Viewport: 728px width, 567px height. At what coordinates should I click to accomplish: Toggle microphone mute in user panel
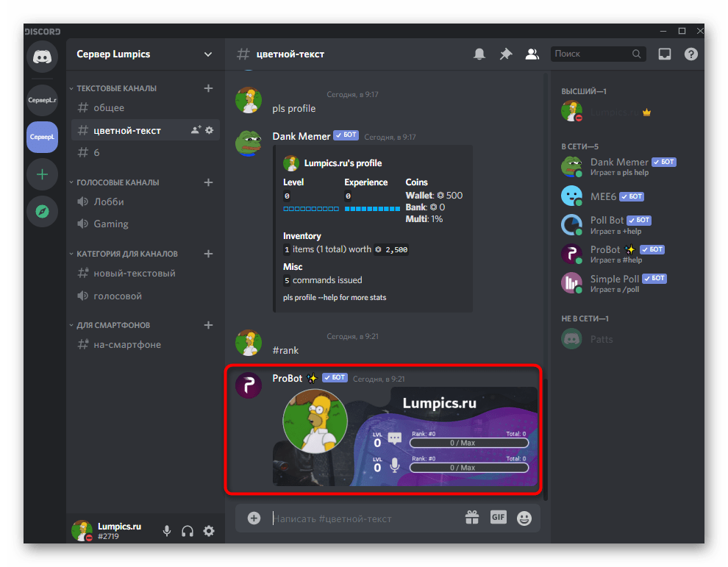pyautogui.click(x=167, y=531)
